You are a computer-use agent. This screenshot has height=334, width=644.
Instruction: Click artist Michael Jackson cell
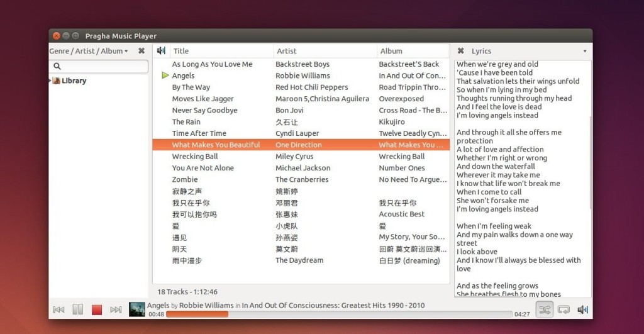pyautogui.click(x=303, y=167)
